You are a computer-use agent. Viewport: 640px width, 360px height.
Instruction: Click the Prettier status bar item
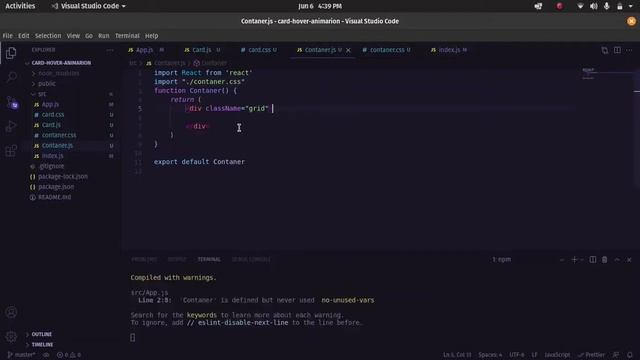coord(591,355)
